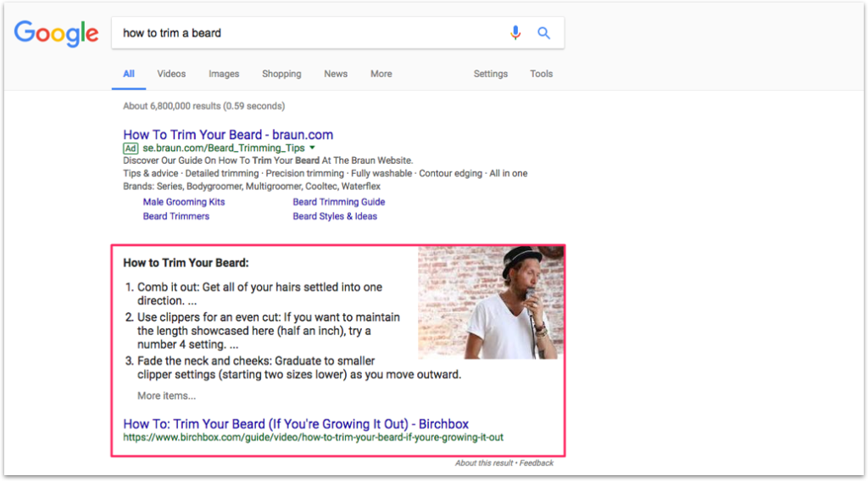Click the Google logo

57,33
